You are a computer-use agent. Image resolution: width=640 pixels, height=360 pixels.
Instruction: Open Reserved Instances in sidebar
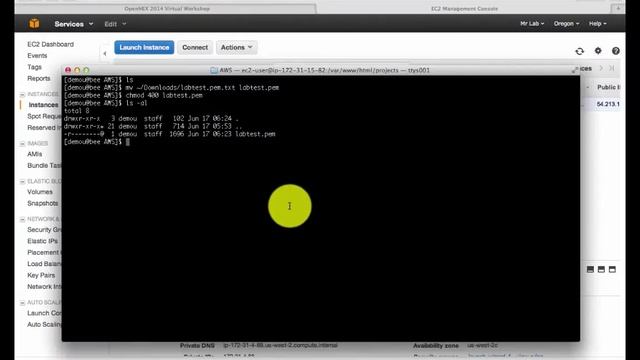click(x=44, y=128)
